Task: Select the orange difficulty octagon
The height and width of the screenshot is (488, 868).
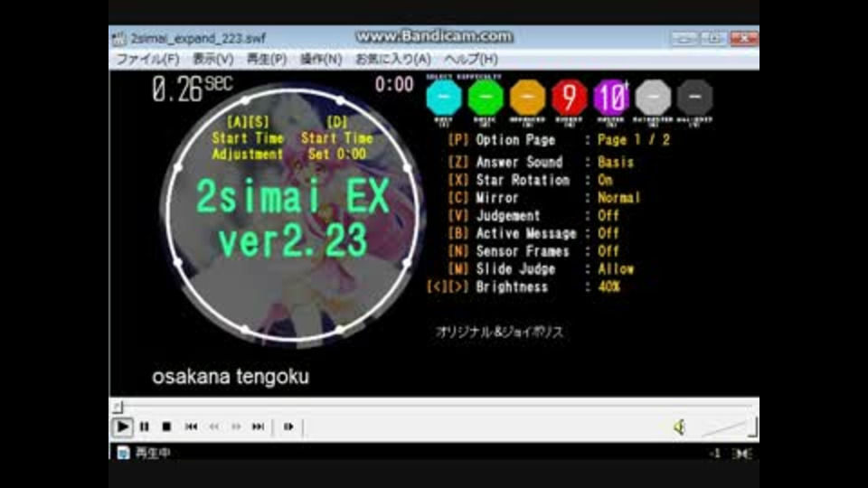Action: (x=527, y=97)
